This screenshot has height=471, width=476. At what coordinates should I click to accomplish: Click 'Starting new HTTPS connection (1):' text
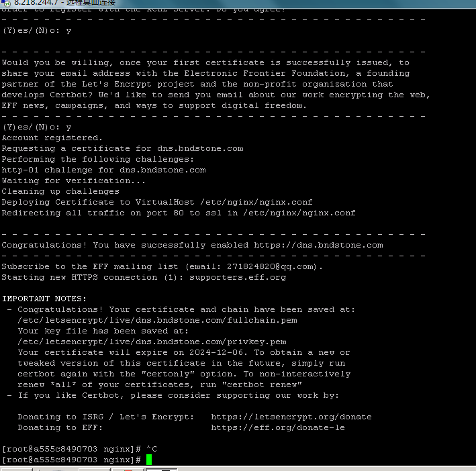click(93, 278)
